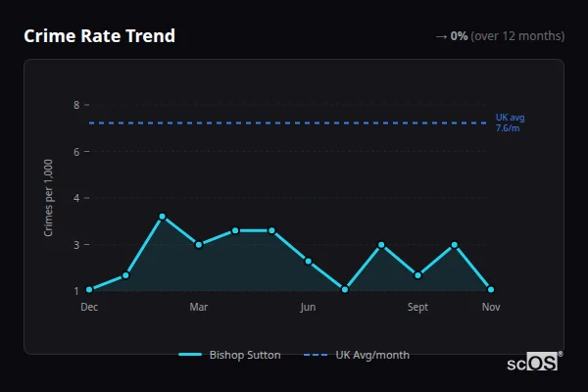
Task: Click the 'Sept' x-axis label
Action: tap(417, 307)
